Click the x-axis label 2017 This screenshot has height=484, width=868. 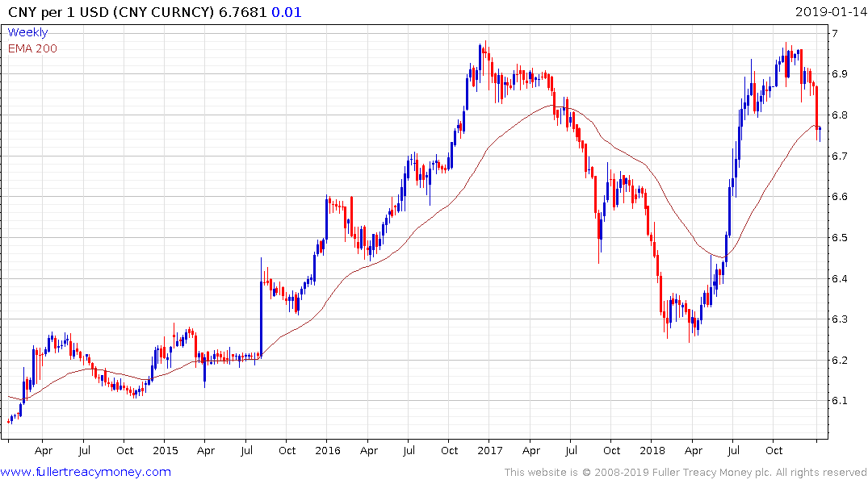tap(489, 450)
